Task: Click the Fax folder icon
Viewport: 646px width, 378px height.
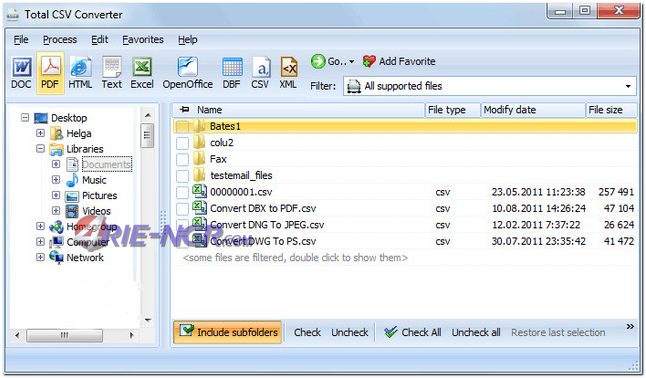Action: (199, 159)
